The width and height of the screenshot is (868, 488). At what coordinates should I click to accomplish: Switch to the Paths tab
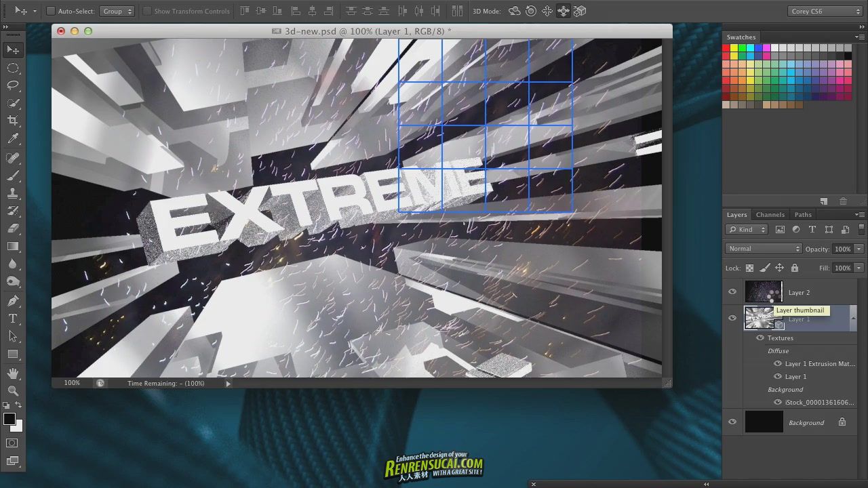tap(803, 214)
